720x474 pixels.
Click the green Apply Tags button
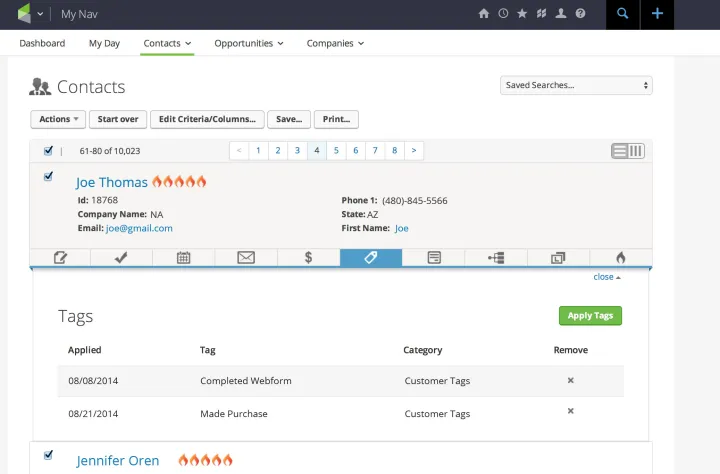point(590,316)
